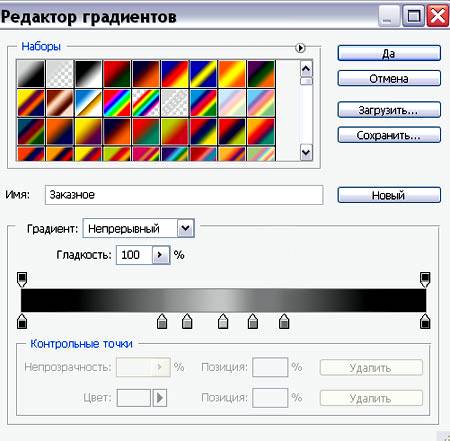
Task: Click the Загрузить... button
Action: (389, 110)
